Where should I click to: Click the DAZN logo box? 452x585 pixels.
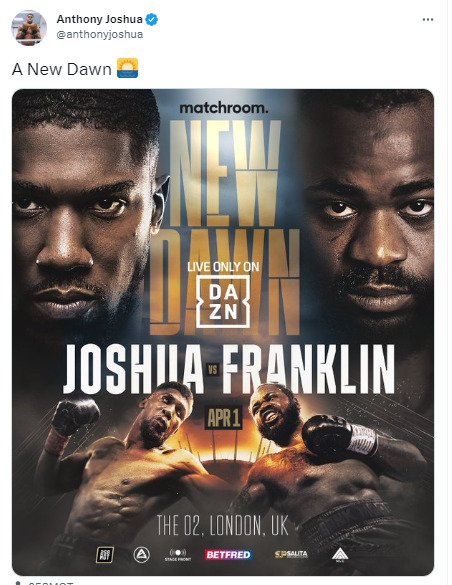coord(223,301)
